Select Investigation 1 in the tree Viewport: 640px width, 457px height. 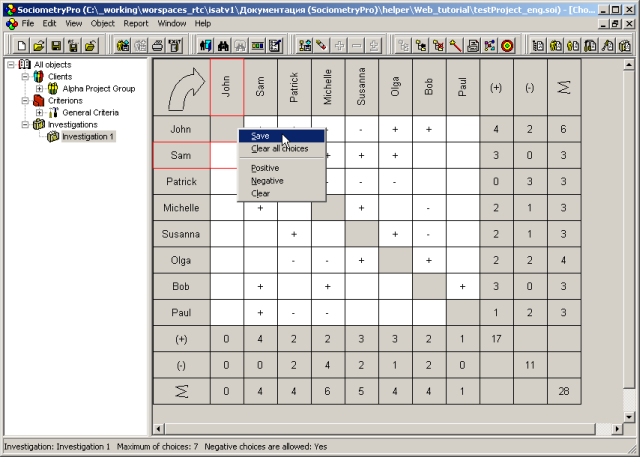pos(87,136)
